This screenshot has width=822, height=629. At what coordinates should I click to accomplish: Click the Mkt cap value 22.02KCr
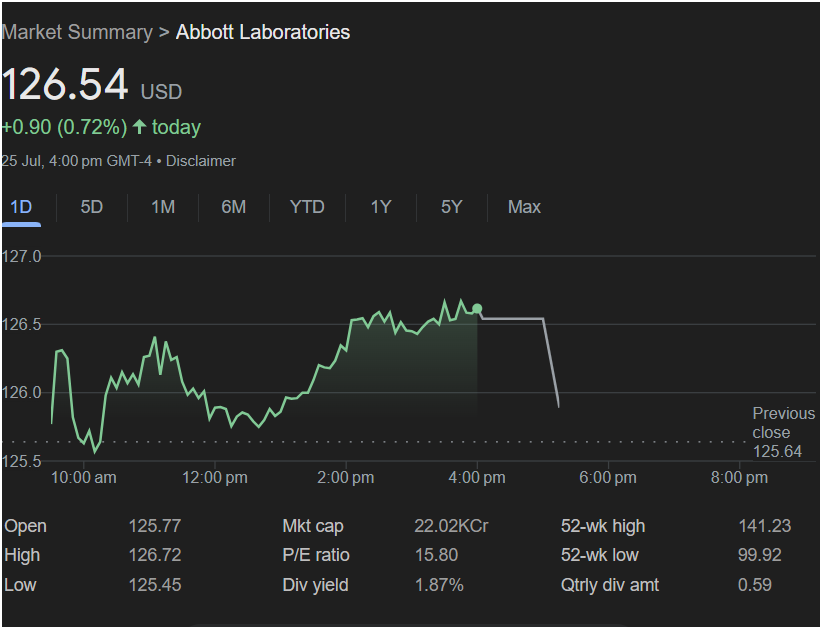(451, 526)
